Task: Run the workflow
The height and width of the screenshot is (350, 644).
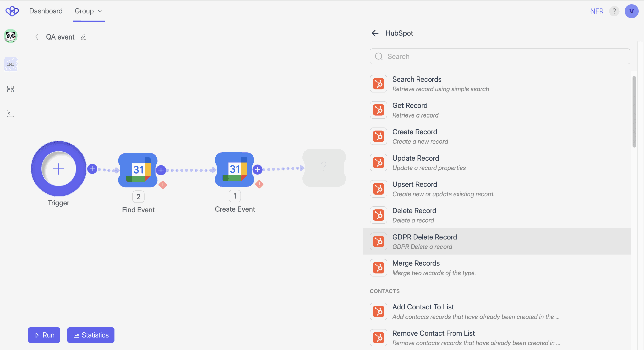Action: [44, 335]
